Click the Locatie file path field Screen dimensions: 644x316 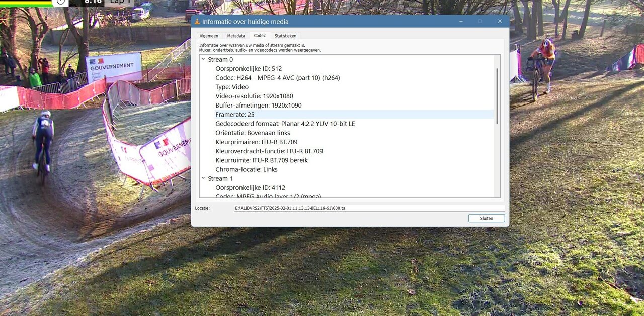(369, 208)
